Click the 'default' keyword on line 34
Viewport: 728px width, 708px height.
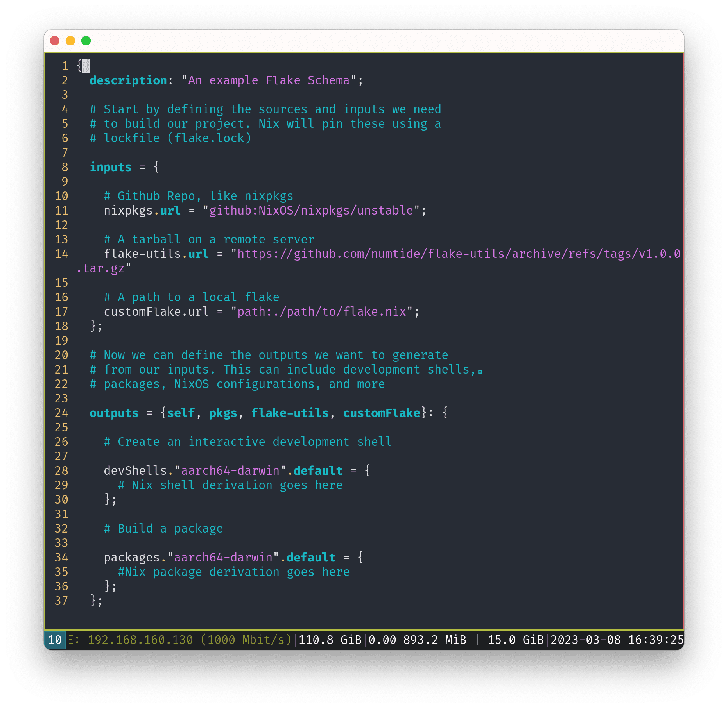click(x=311, y=558)
